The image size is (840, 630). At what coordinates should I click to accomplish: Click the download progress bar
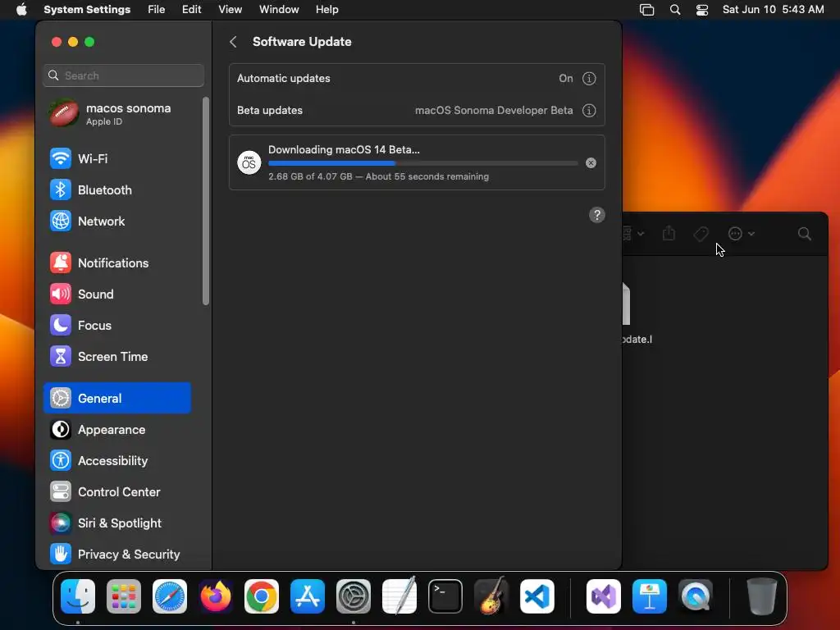pos(422,163)
